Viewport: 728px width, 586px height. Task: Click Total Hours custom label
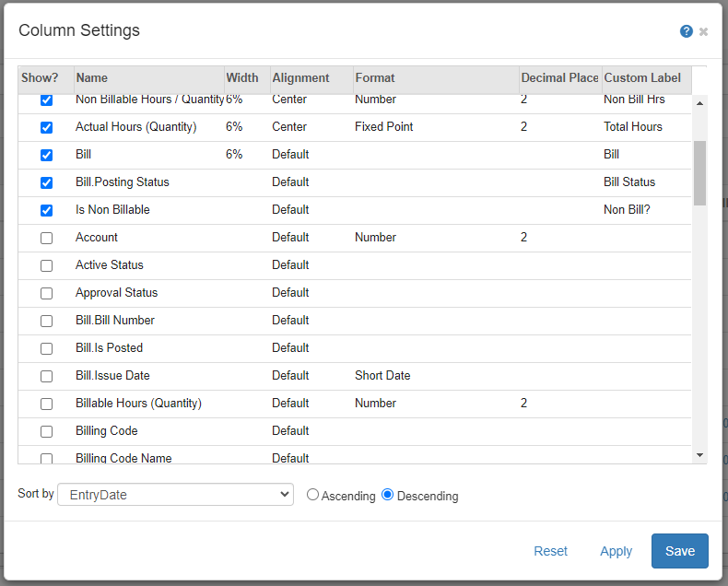(x=633, y=127)
